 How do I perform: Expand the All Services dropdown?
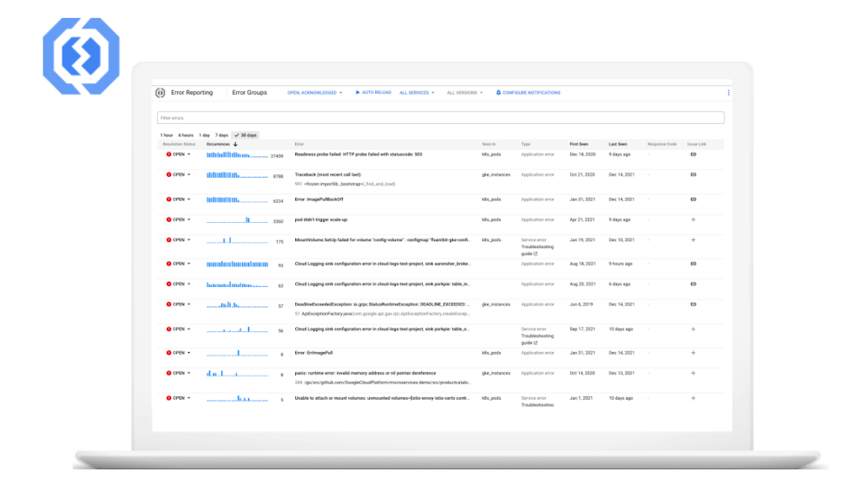pyautogui.click(x=418, y=93)
